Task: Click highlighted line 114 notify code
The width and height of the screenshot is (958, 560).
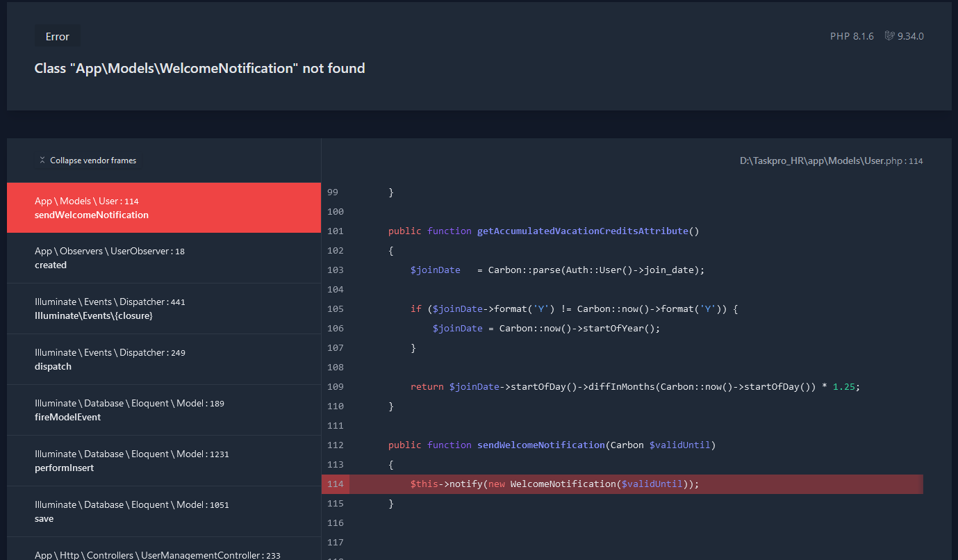Action: pyautogui.click(x=554, y=484)
